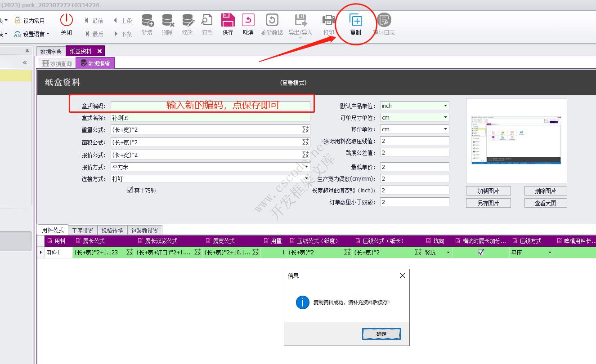Switch to the 工序设置 tab
Image resolution: width=596 pixels, height=364 pixels.
pos(83,230)
